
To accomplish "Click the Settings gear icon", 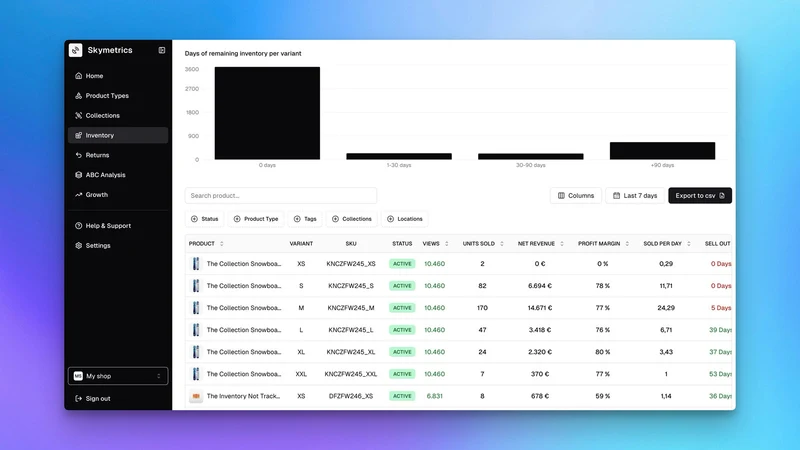I will [x=79, y=245].
